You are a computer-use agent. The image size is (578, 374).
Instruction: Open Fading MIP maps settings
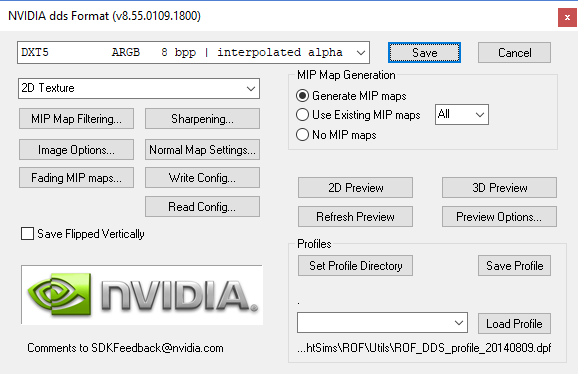click(x=76, y=178)
